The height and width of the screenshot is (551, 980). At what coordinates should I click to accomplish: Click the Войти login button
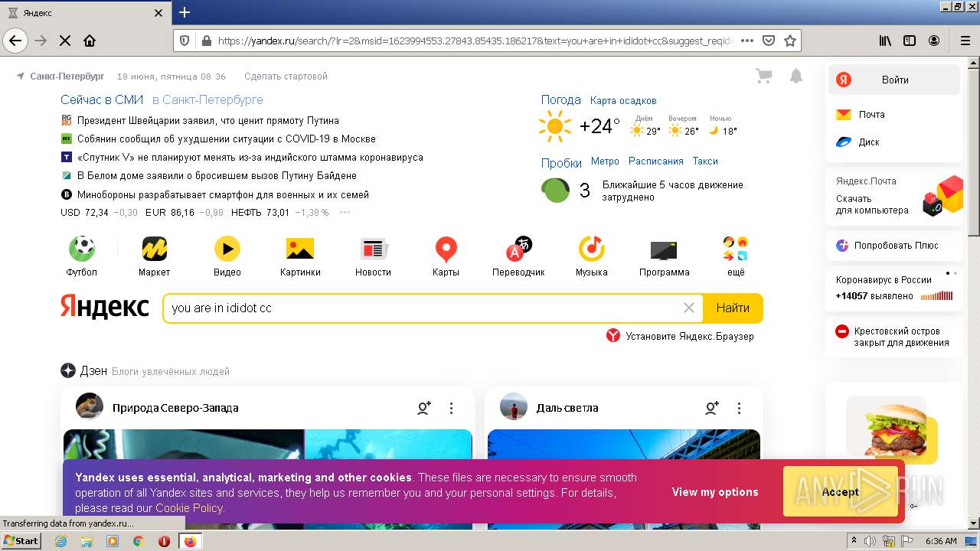[894, 80]
